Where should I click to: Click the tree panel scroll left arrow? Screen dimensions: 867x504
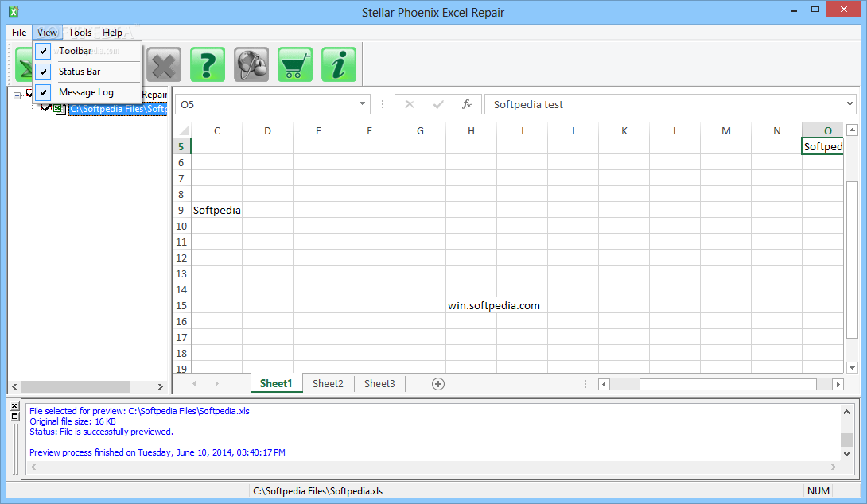coord(14,387)
